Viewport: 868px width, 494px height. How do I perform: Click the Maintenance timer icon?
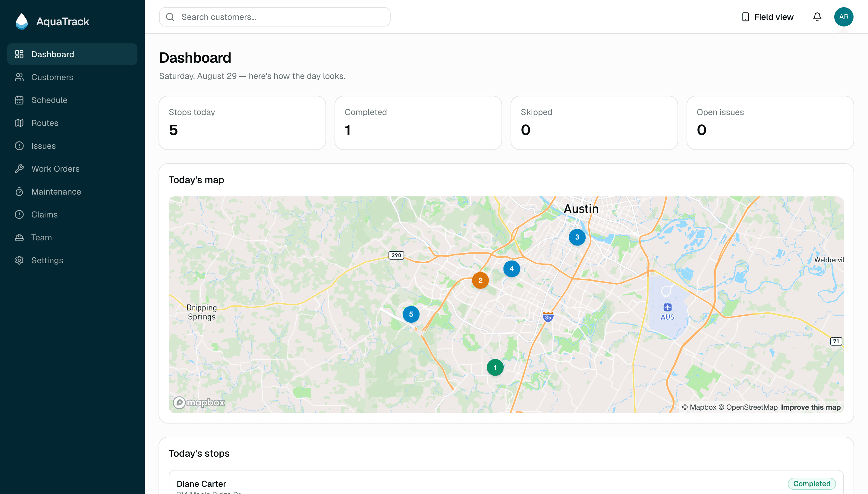(x=19, y=192)
